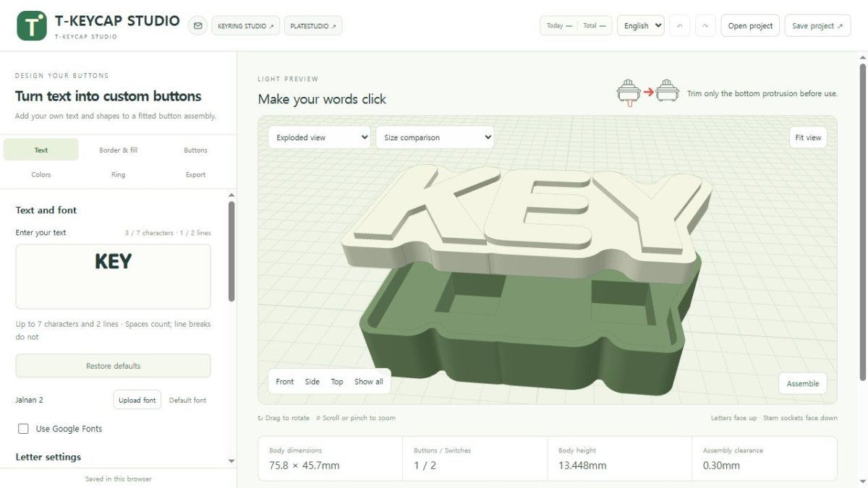
Task: Click the Assemble button in the preview
Action: tap(803, 383)
